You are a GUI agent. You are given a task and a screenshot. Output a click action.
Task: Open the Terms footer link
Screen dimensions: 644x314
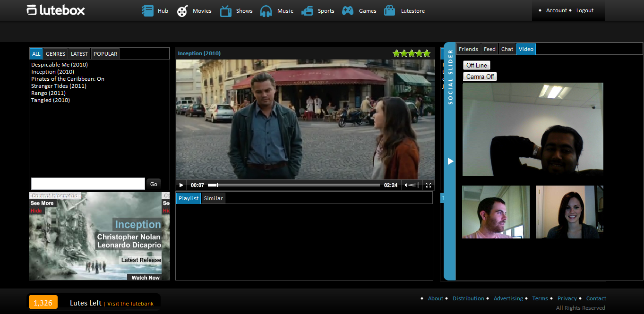540,298
